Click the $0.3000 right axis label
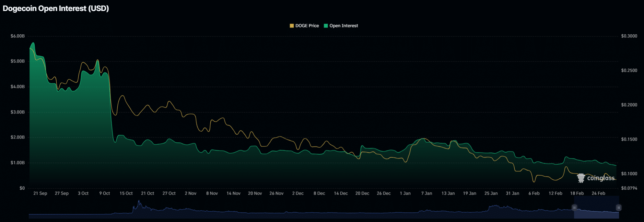644x222 pixels. (629, 36)
